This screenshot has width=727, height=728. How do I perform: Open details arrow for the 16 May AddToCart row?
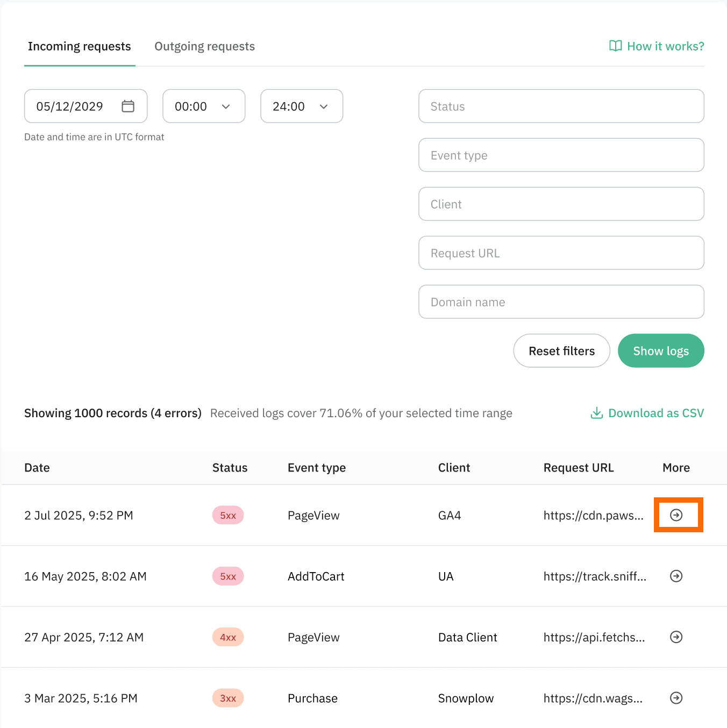676,576
